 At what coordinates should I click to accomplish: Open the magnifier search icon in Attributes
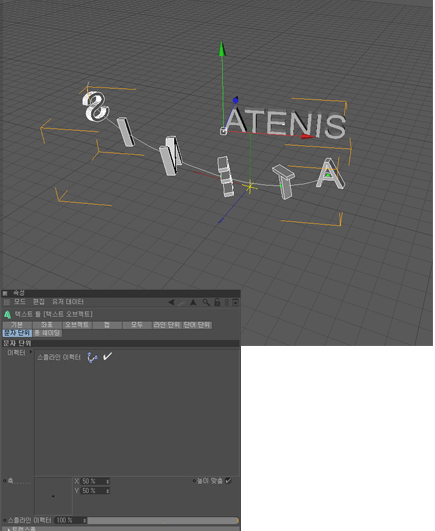tap(206, 302)
